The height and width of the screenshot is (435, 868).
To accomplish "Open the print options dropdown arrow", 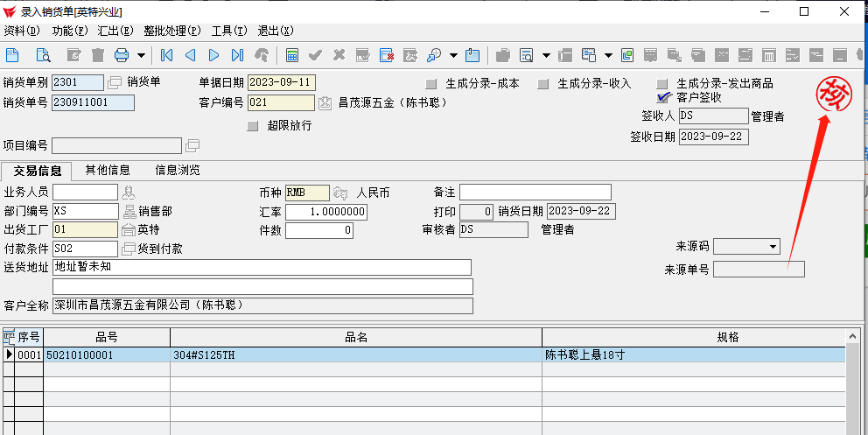I will [x=141, y=55].
